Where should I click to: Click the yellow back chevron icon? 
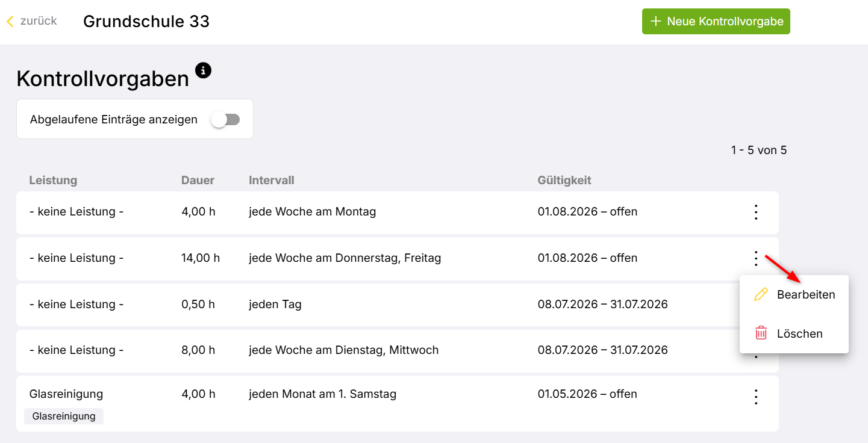[10, 22]
